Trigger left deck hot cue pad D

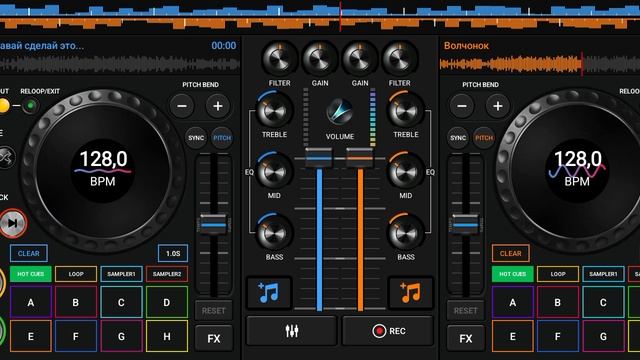(167, 302)
